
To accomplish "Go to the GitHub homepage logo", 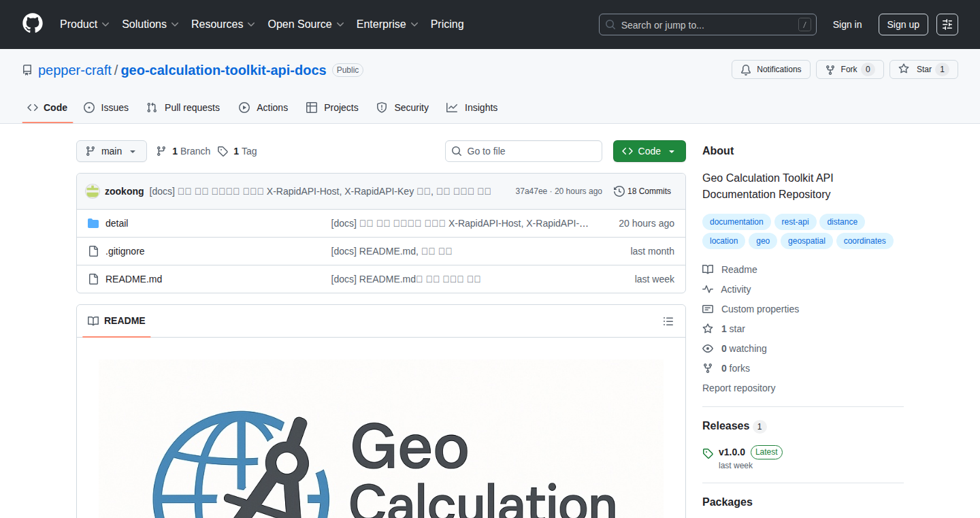I will (33, 25).
